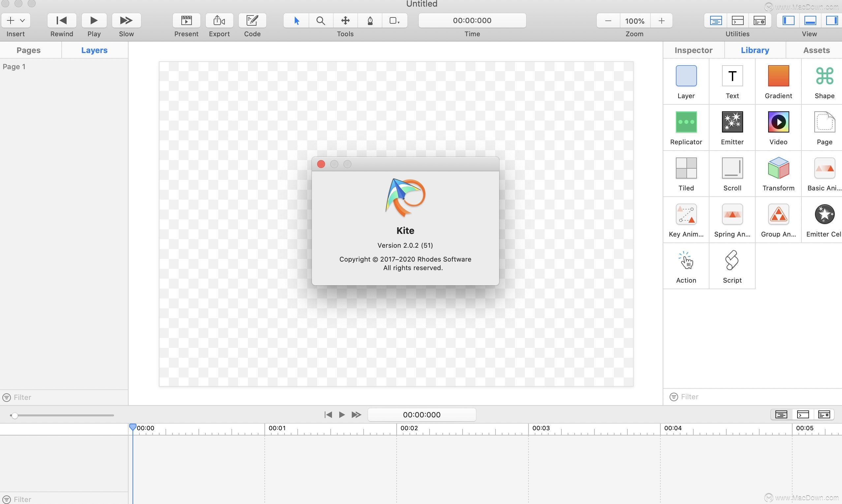Click the Insert plus button
This screenshot has height=504, width=842.
tap(11, 20)
